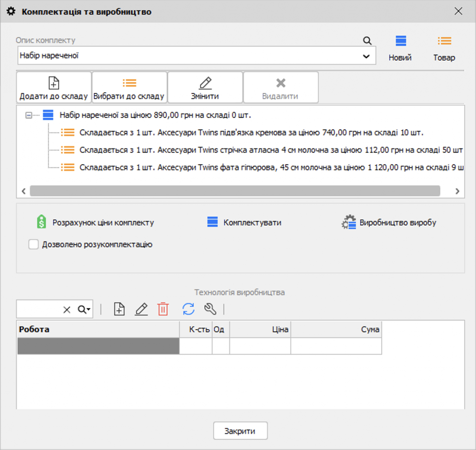This screenshot has width=476, height=450.
Task: Click the Робота column header
Action: click(98, 329)
